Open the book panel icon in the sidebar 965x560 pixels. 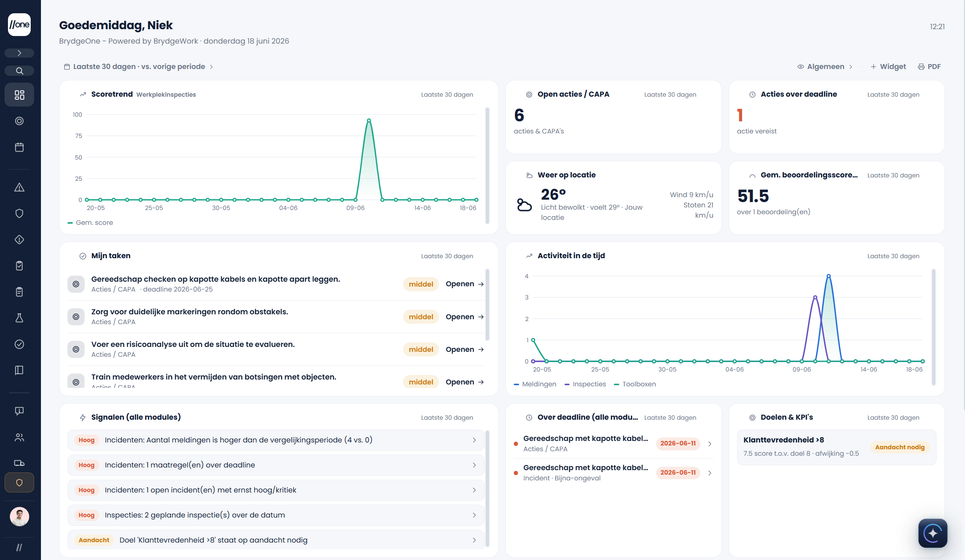[x=19, y=370]
